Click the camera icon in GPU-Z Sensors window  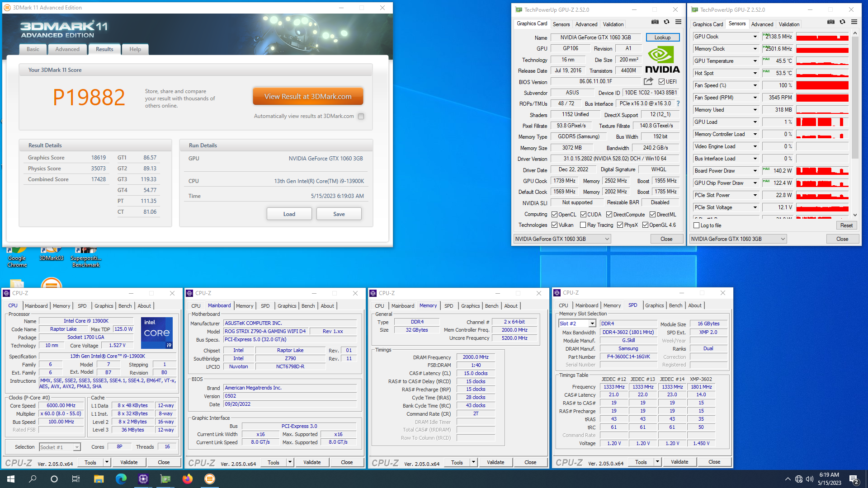click(830, 22)
